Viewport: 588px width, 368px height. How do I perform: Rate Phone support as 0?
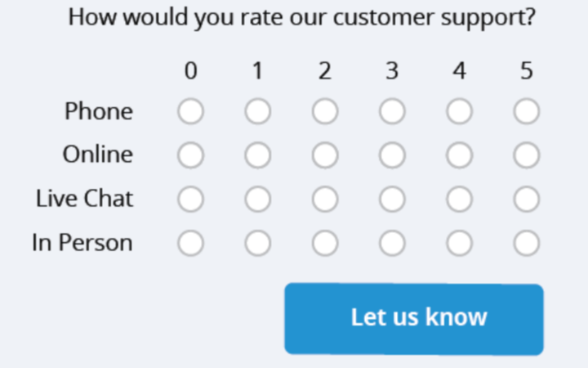pos(190,111)
